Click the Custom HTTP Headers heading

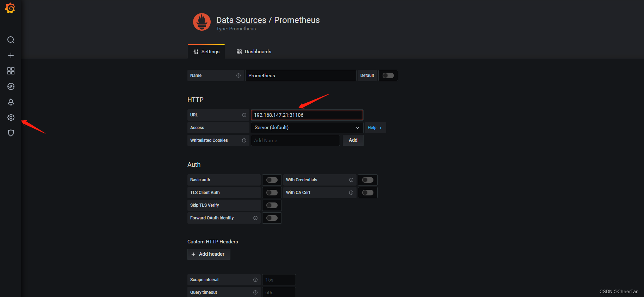tap(213, 242)
